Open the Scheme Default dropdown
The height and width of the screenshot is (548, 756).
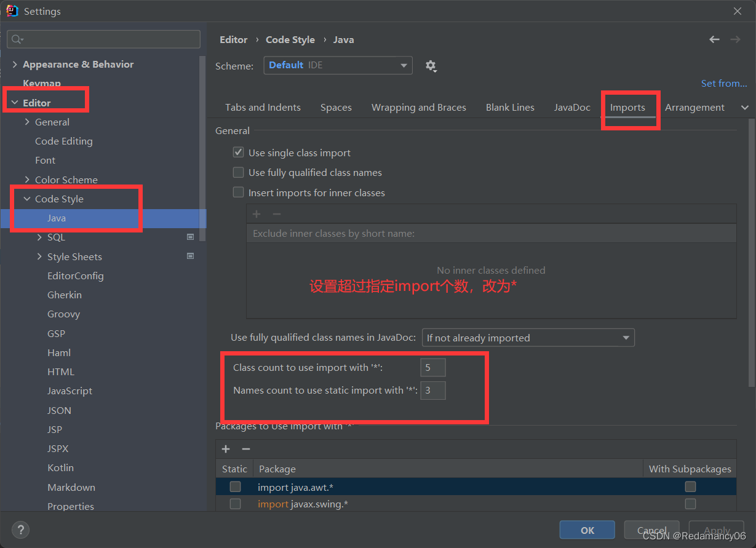[338, 65]
